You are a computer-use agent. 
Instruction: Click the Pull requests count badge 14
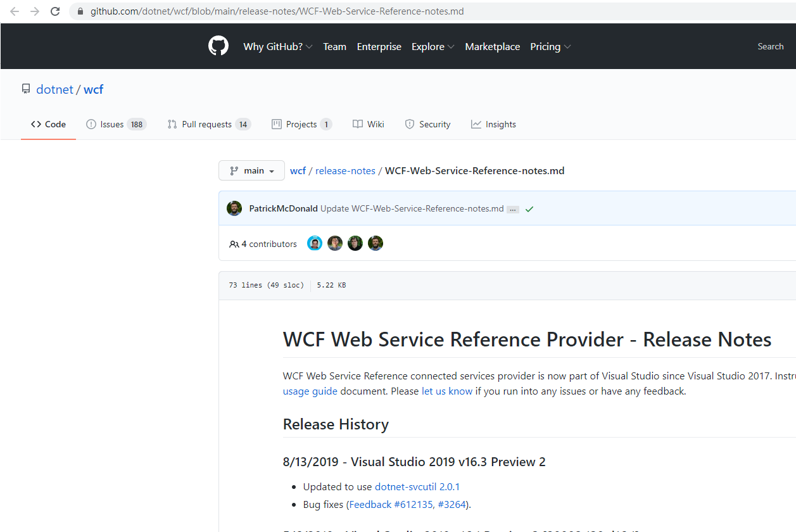pyautogui.click(x=243, y=124)
